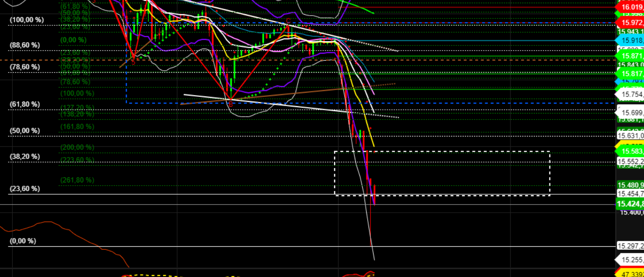Select the (50,00 %) Fibonacci retracement label
This screenshot has height=277, width=644.
click(x=25, y=130)
